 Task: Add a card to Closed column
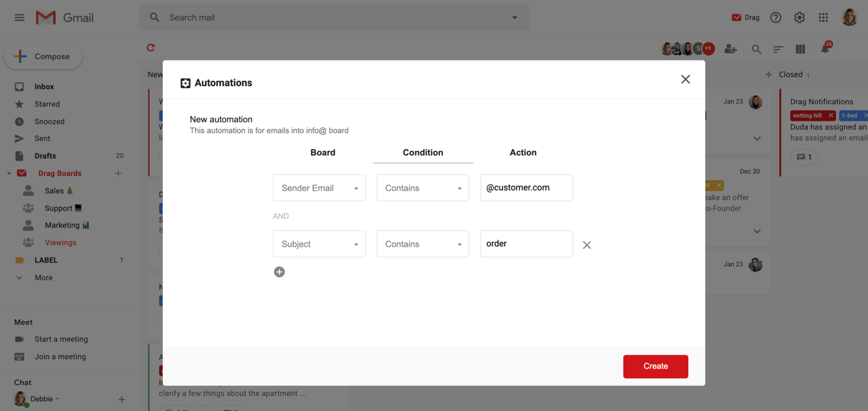tap(769, 75)
